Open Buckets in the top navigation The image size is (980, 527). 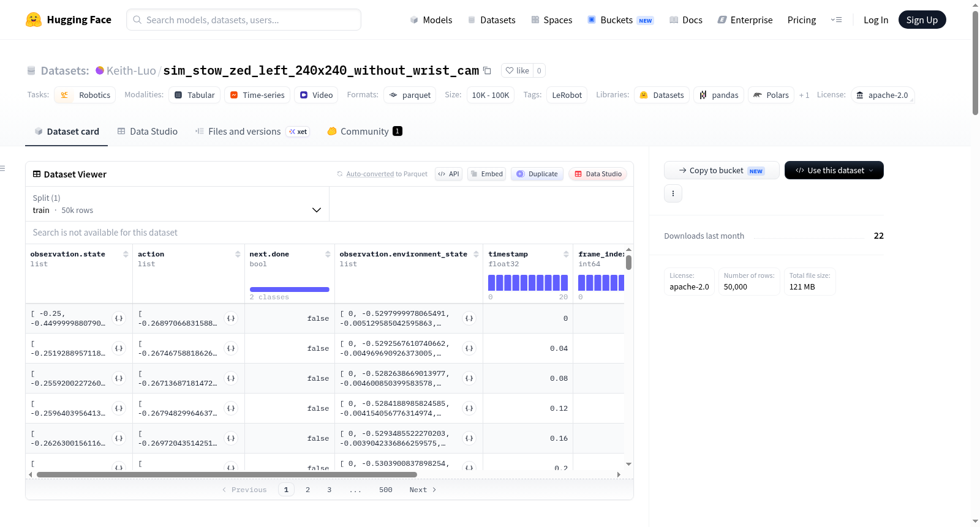click(x=620, y=20)
